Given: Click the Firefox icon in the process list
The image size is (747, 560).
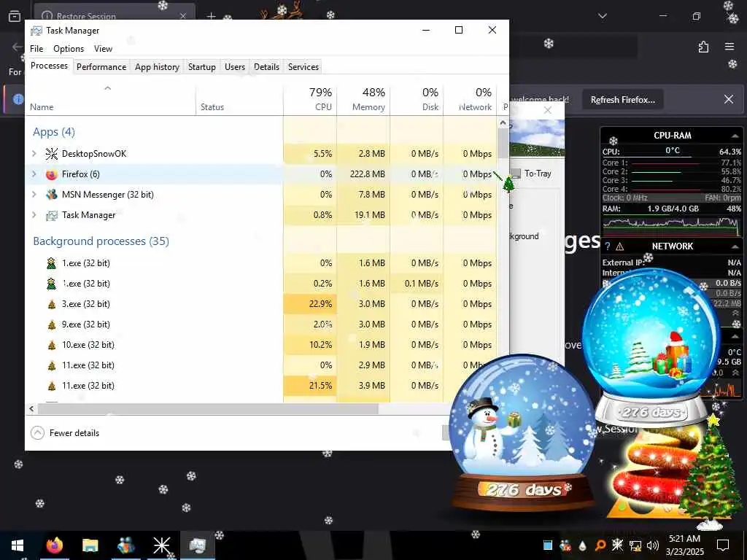Looking at the screenshot, I should click(x=52, y=174).
